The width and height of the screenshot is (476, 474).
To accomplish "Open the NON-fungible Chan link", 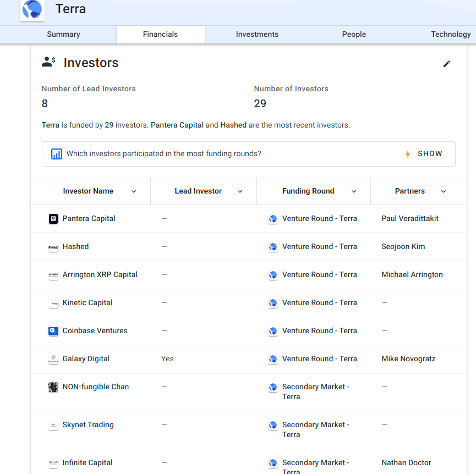I will tap(96, 387).
